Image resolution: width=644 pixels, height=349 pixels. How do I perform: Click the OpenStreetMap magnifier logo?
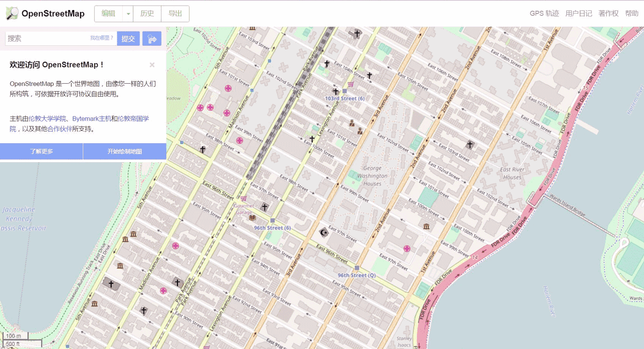click(12, 14)
